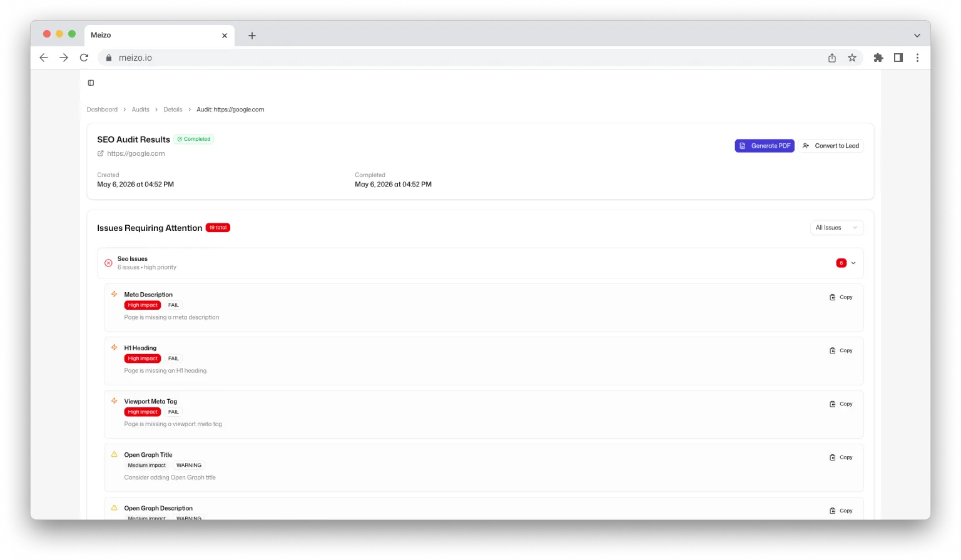
Task: Close the Meizo tab
Action: pos(225,36)
